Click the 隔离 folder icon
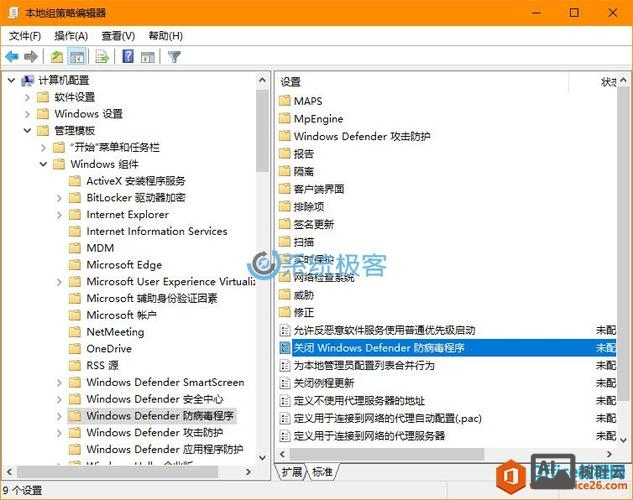The image size is (633, 500). pos(285,171)
